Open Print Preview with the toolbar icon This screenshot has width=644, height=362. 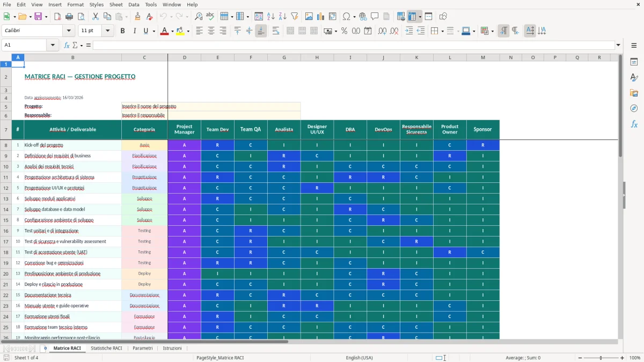click(80, 17)
